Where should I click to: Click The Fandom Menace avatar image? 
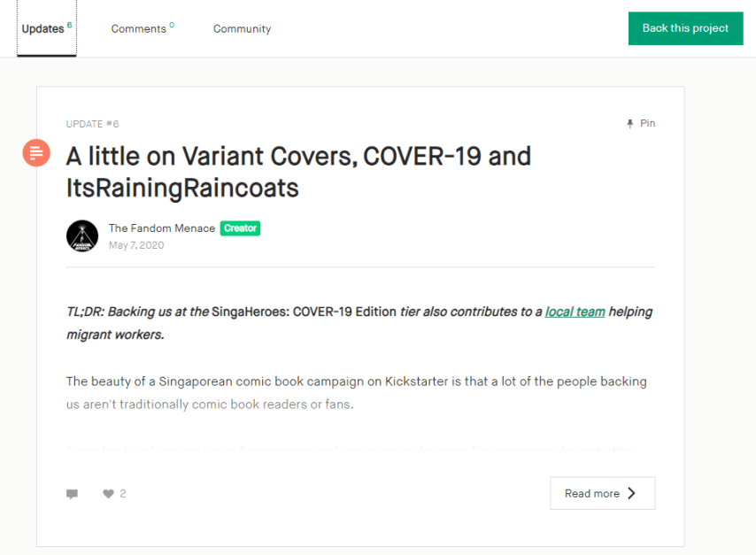pyautogui.click(x=82, y=235)
